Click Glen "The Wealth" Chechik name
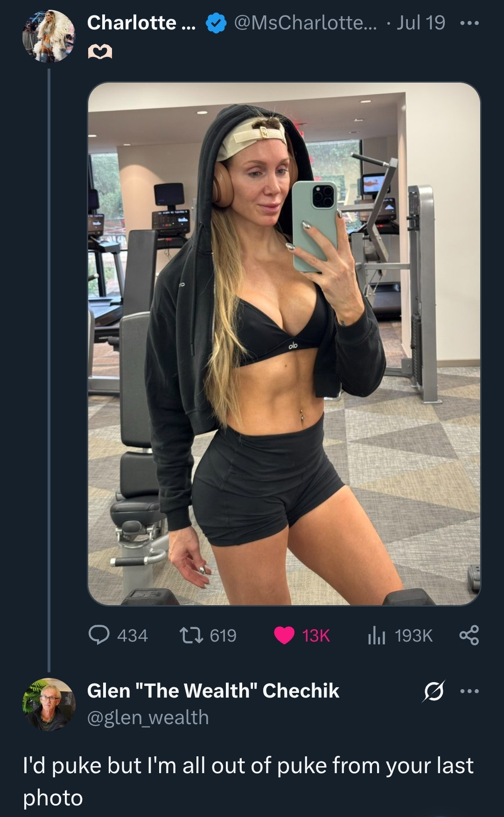 213,691
